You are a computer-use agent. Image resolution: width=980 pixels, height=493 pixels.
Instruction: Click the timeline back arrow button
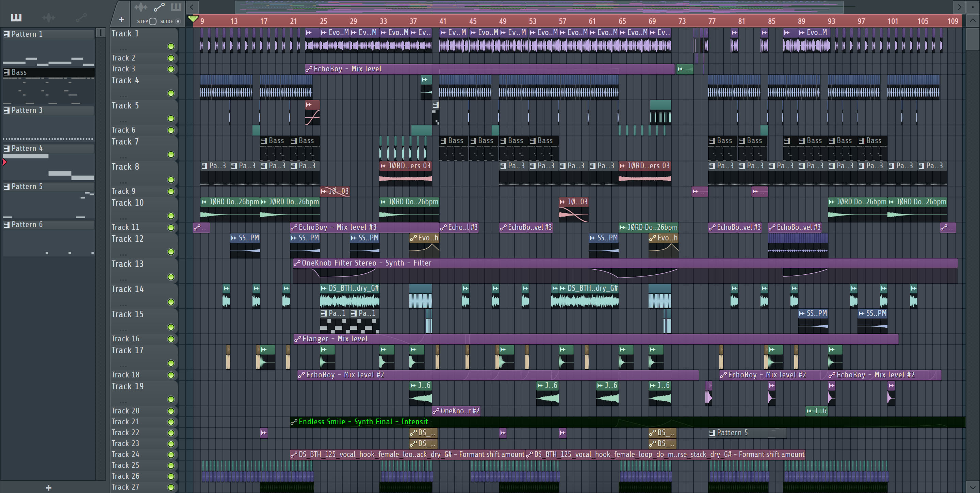click(192, 6)
